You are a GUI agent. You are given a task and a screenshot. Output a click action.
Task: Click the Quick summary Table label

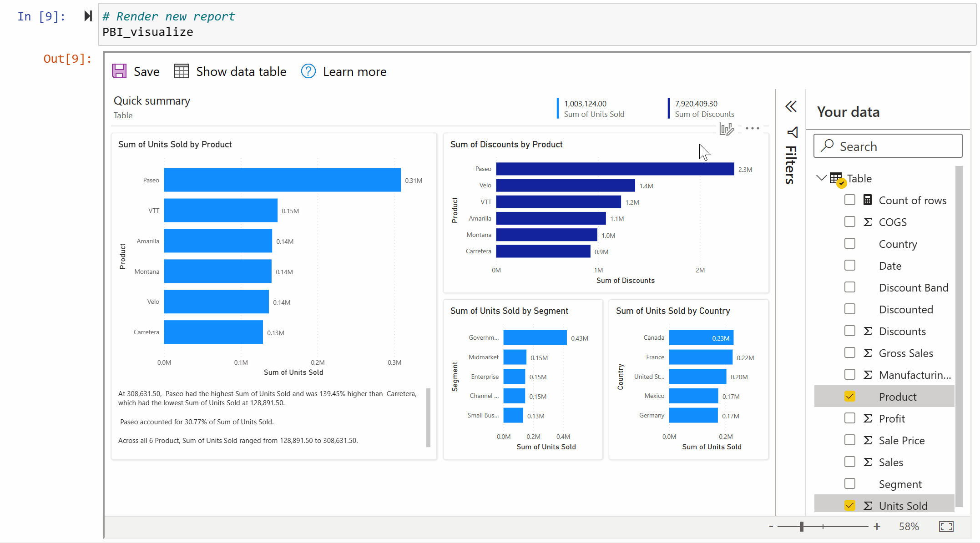point(123,115)
